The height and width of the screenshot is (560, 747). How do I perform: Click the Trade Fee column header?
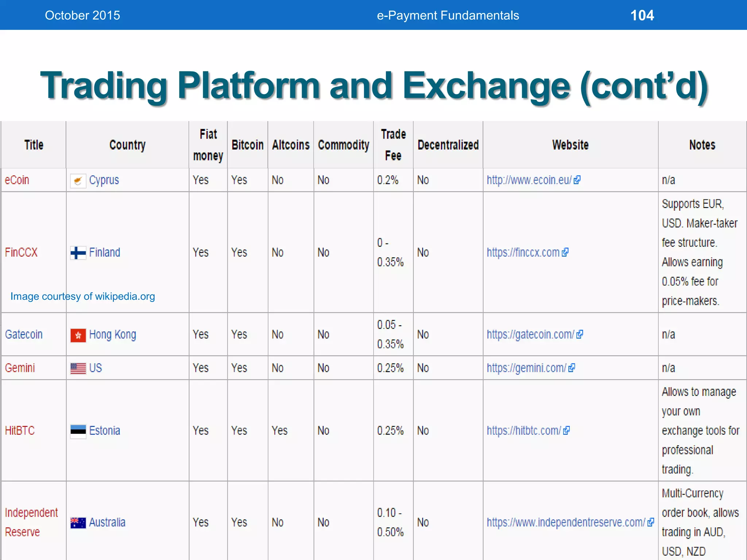click(393, 145)
